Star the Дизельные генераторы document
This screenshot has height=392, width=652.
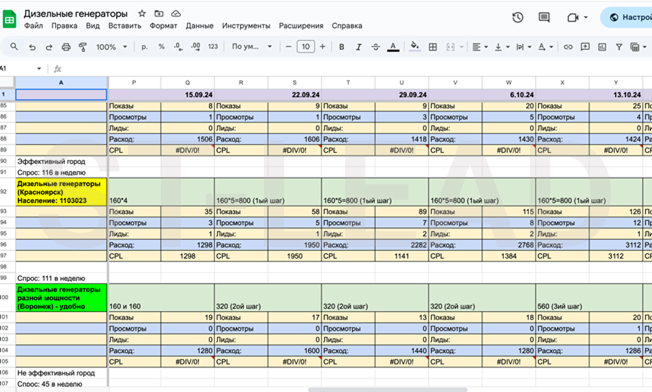[142, 14]
